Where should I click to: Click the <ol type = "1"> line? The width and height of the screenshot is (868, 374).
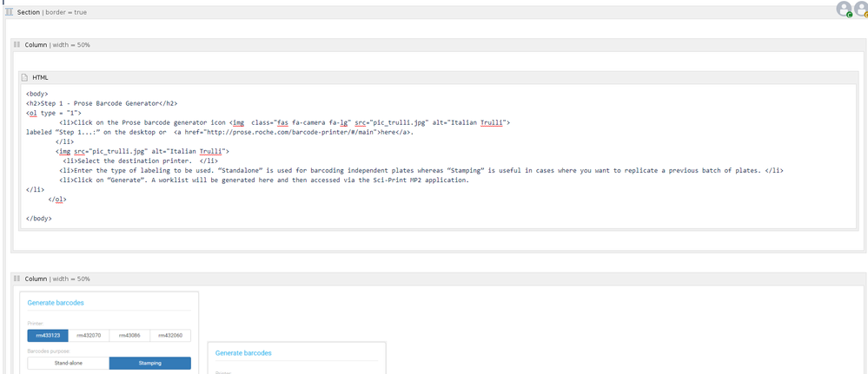53,113
